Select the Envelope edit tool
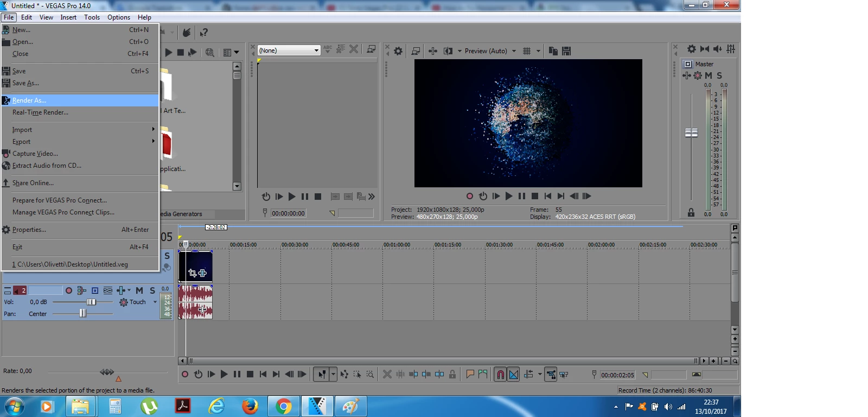 (344, 374)
